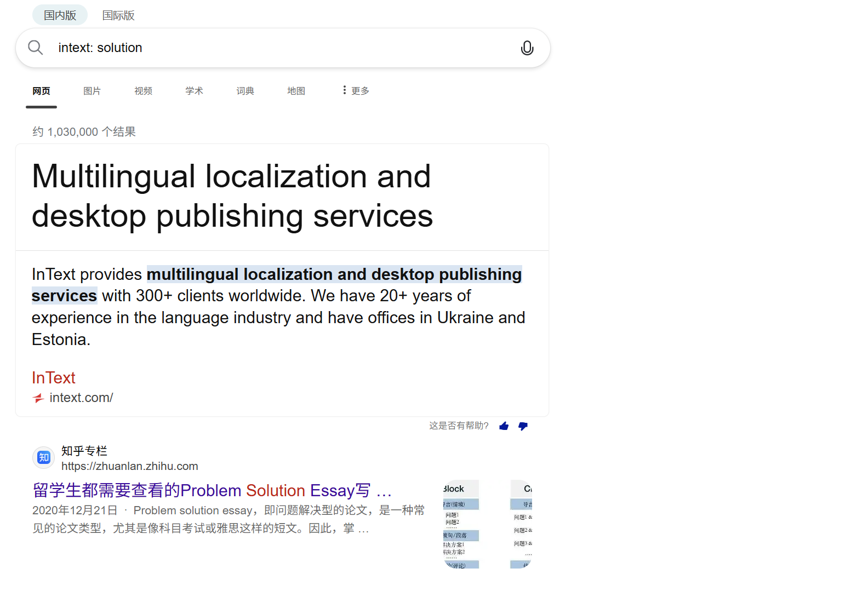Click the https://zhuanlan.zhihu.com URL

coord(130,466)
